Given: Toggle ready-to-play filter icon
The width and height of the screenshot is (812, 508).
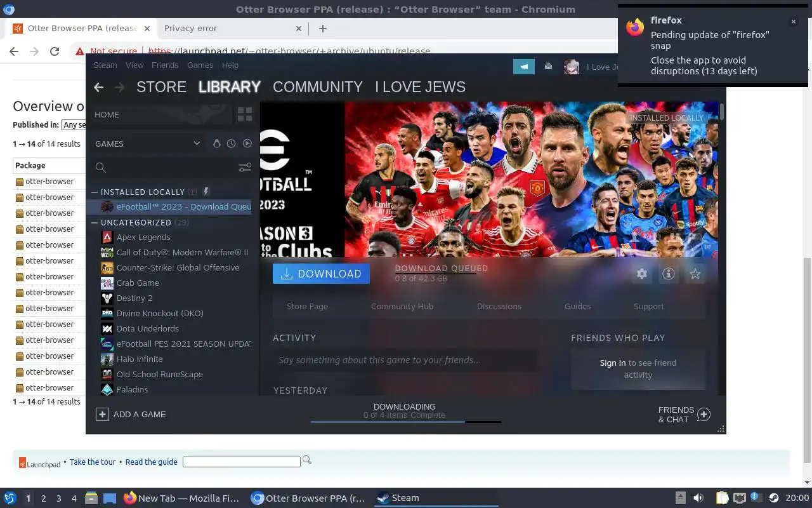Looking at the screenshot, I should (x=247, y=144).
